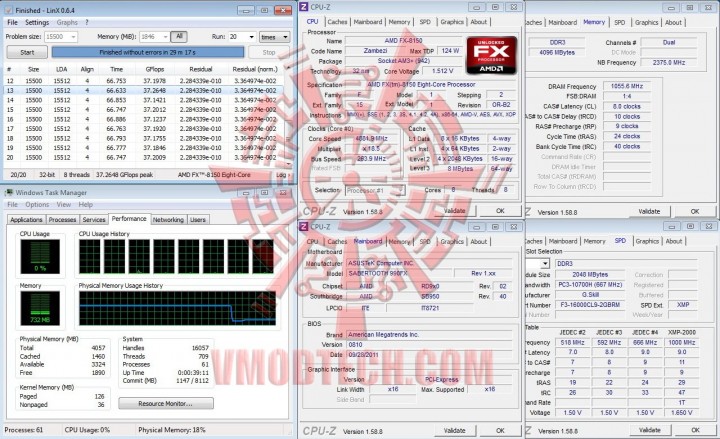The image size is (720, 439).
Task: Click the LinX title bar icon
Action: click(9, 10)
